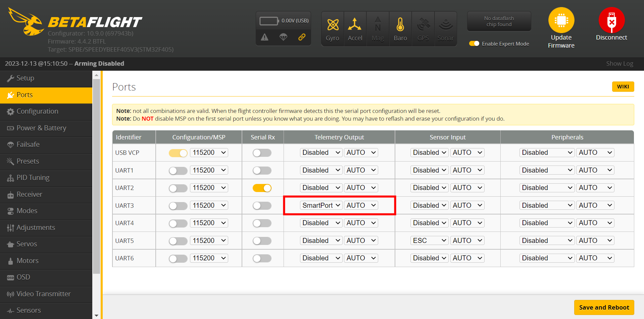644x319 pixels.
Task: Open UART1 telemetry output dropdown
Action: [x=321, y=170]
